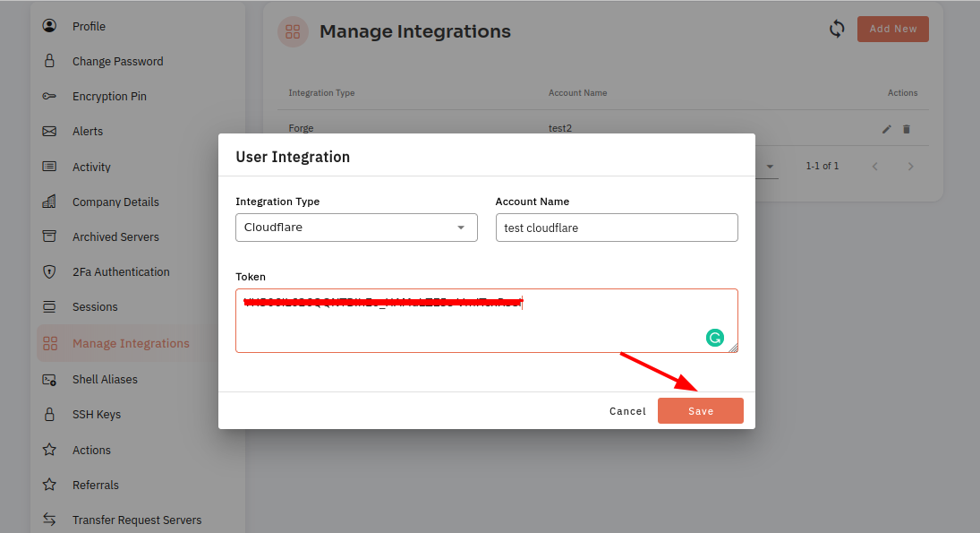The width and height of the screenshot is (980, 533).
Task: Click the Integration Type column header
Action: 321,92
